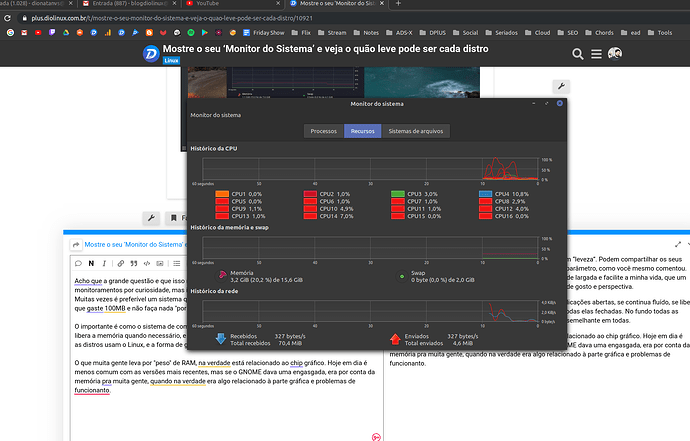Expand the SEO bookmarks folder
This screenshot has width=690, height=441.
pyautogui.click(x=568, y=33)
